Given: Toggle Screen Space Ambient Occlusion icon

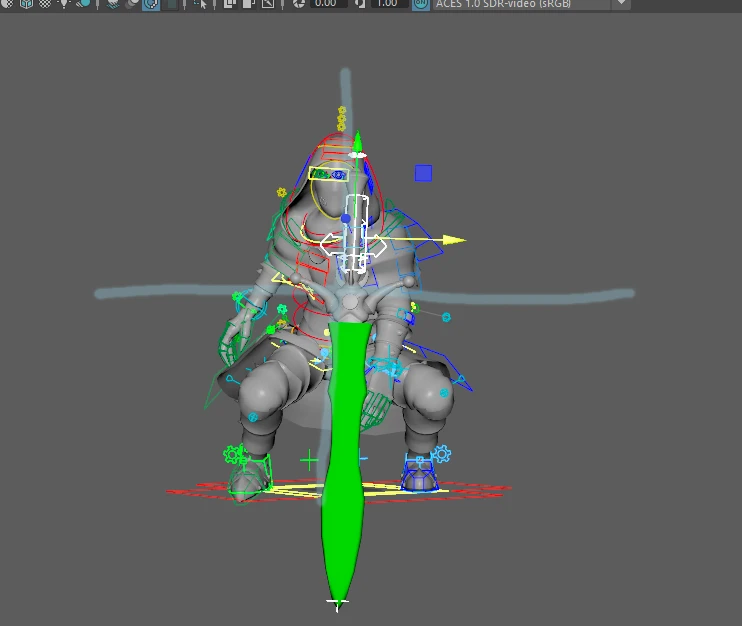Looking at the screenshot, I should pyautogui.click(x=113, y=3).
